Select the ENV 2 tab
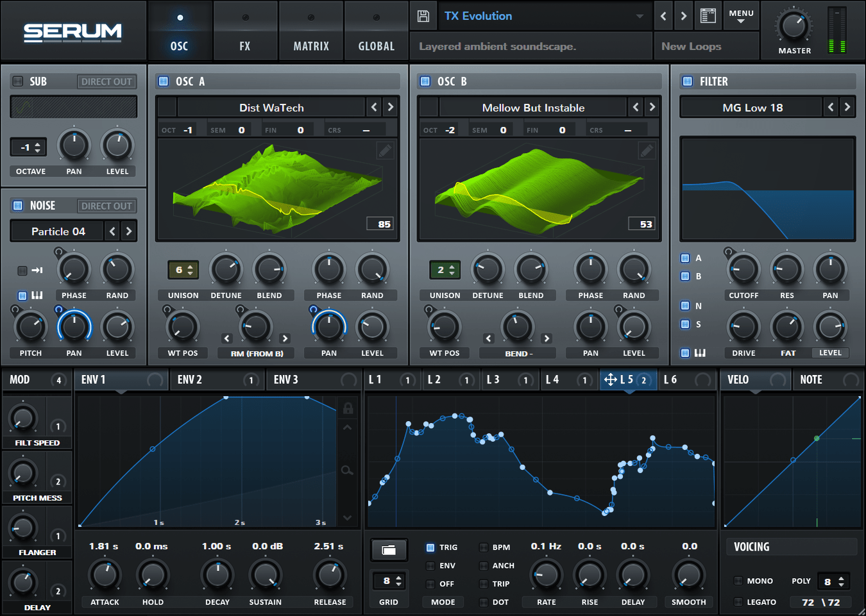Viewport: 866px width, 616px height. 190,379
